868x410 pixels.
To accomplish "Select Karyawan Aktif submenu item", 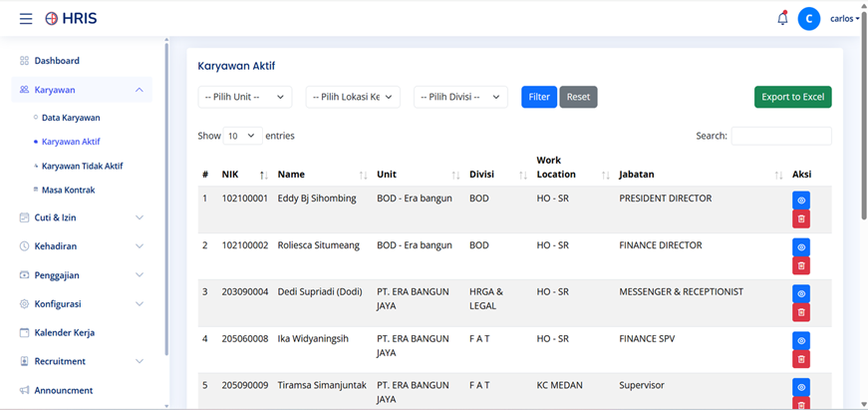I will (x=71, y=142).
